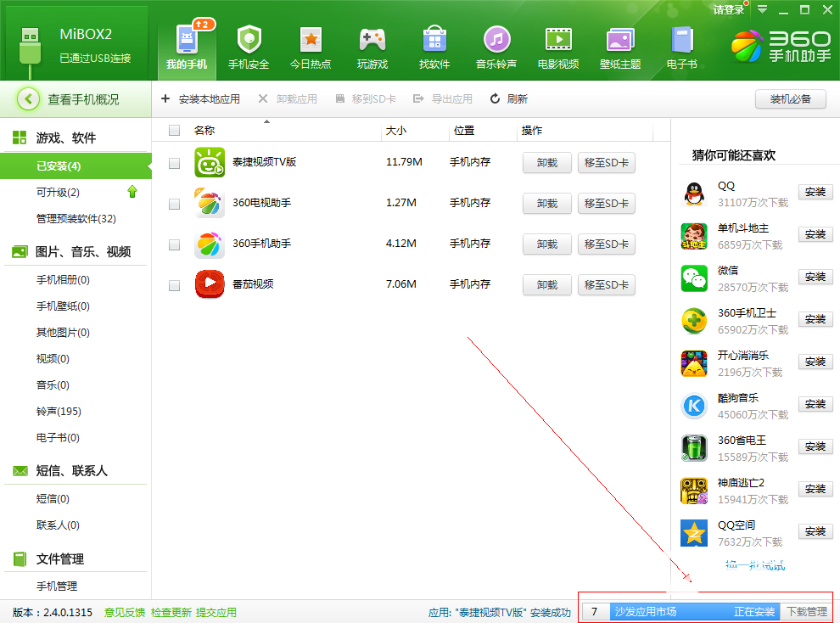Screen dimensions: 840x623
Task: Open the 找软件 shopping bag icon
Action: pos(434,40)
